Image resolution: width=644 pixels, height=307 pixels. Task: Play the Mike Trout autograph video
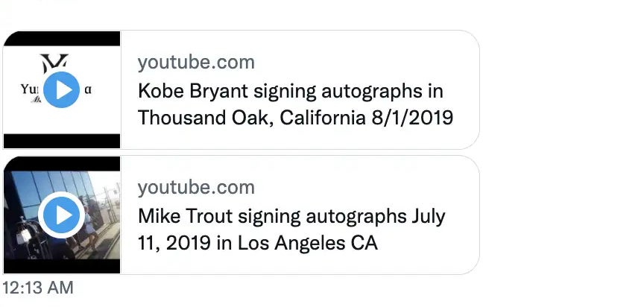[62, 215]
